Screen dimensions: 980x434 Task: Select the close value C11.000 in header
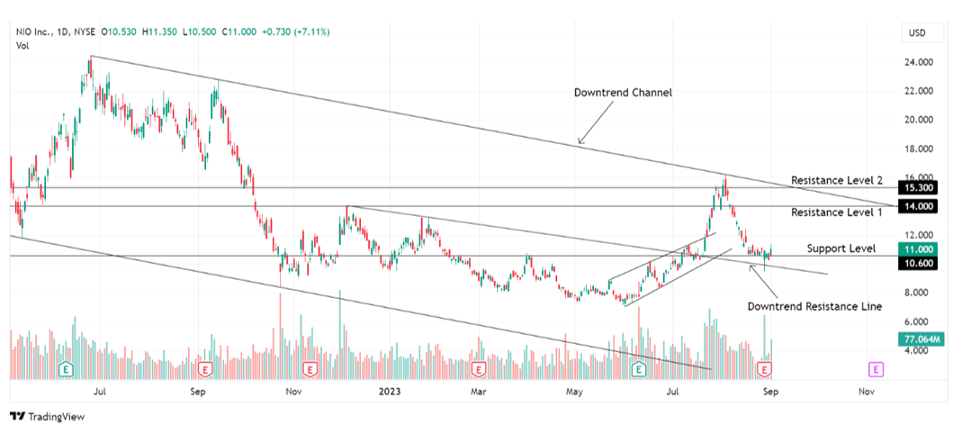point(238,32)
